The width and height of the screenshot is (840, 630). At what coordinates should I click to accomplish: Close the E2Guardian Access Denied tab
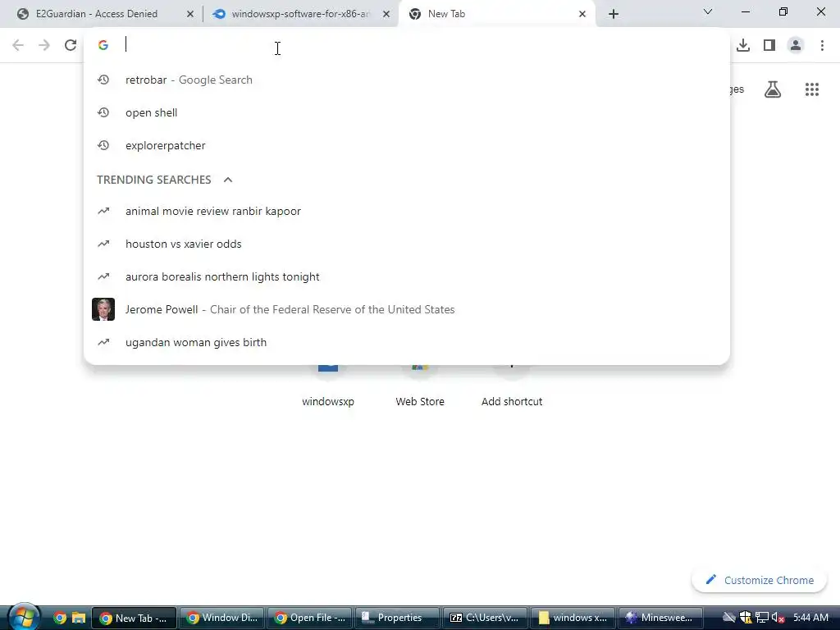click(x=189, y=14)
